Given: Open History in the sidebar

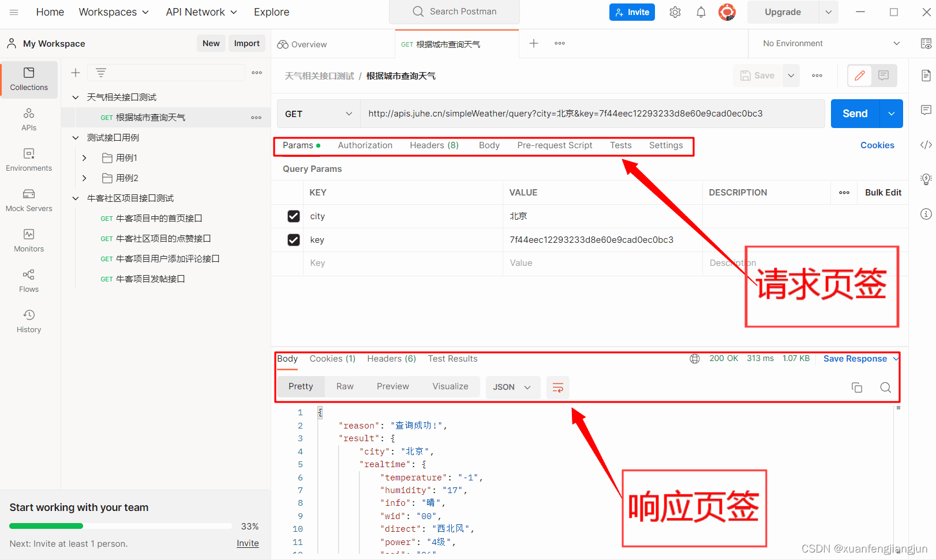Looking at the screenshot, I should click(x=29, y=321).
